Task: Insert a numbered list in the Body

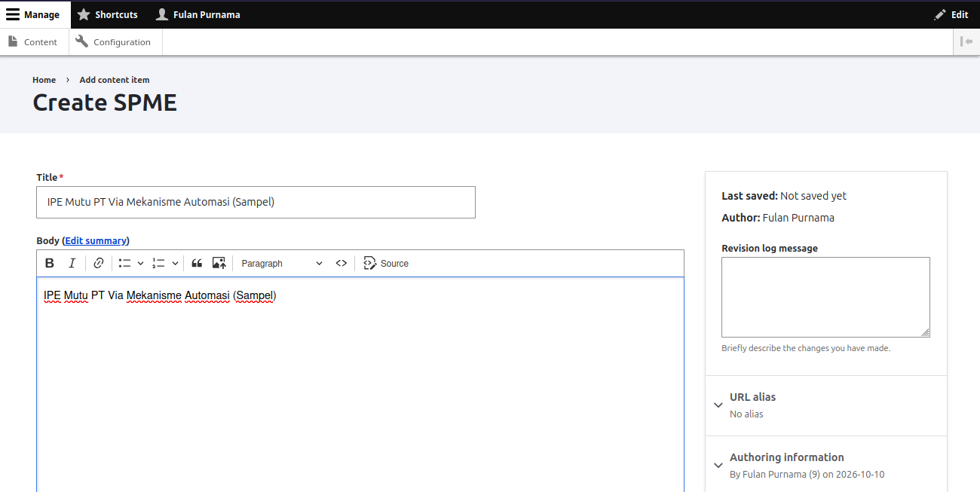Action: (159, 263)
